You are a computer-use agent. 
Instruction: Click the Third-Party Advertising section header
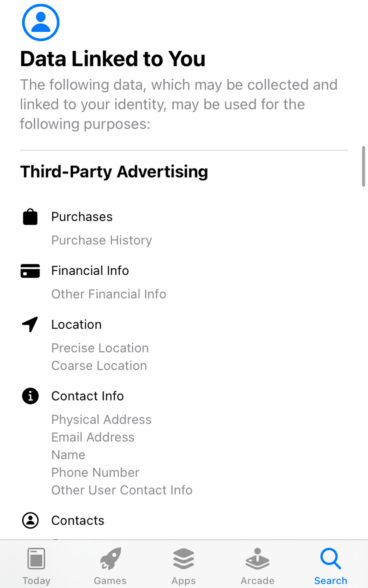(114, 172)
